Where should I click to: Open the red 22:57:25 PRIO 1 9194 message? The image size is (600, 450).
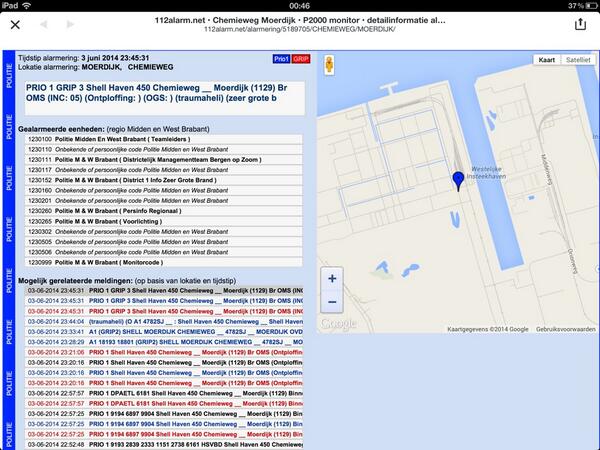pyautogui.click(x=165, y=434)
